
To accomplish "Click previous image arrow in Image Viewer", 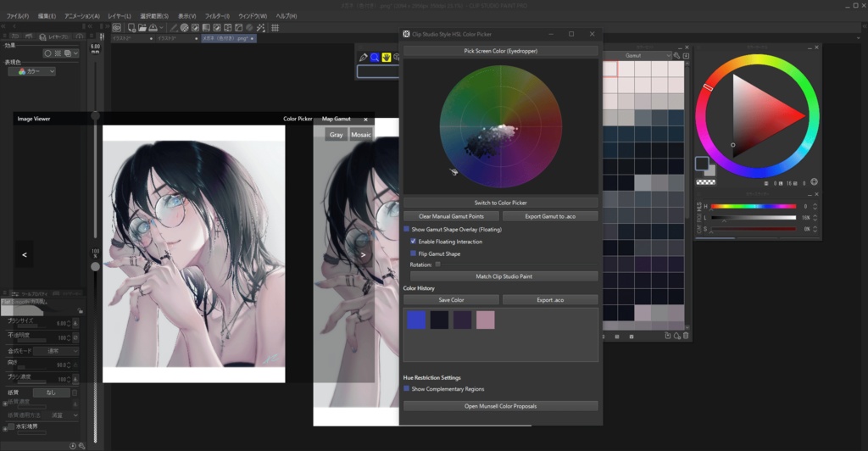I will (25, 254).
